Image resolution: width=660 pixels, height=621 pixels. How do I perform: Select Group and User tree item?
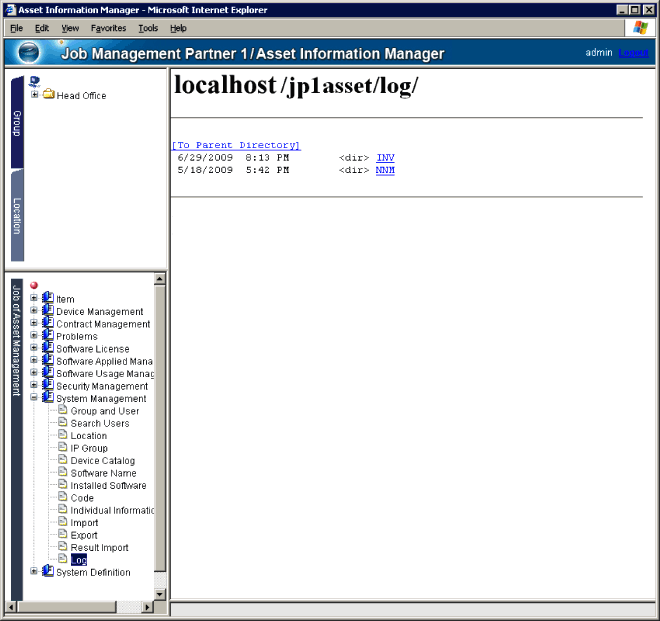point(104,411)
